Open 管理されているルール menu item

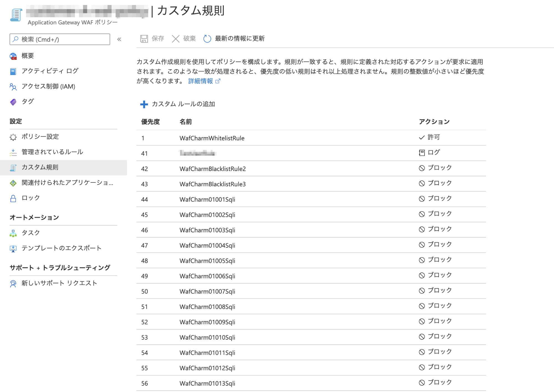(52, 152)
